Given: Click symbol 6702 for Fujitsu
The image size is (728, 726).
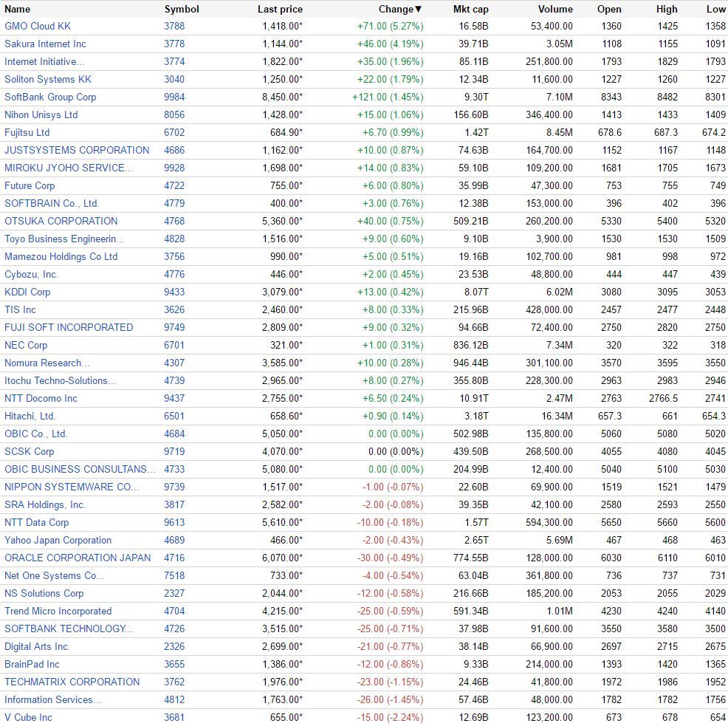Looking at the screenshot, I should (x=174, y=132).
